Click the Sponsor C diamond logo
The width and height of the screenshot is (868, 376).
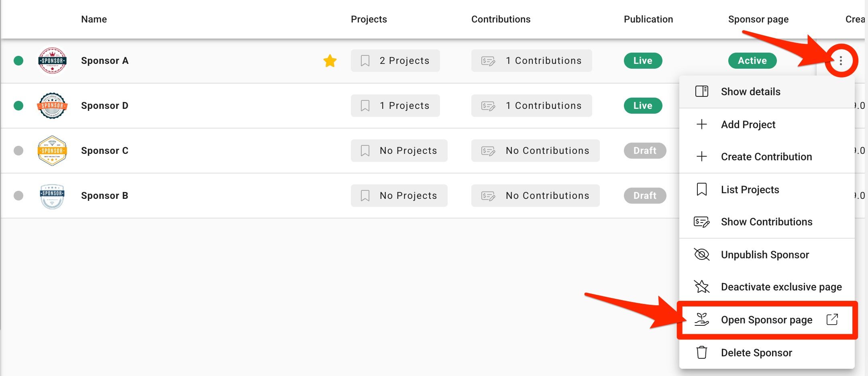pyautogui.click(x=52, y=151)
